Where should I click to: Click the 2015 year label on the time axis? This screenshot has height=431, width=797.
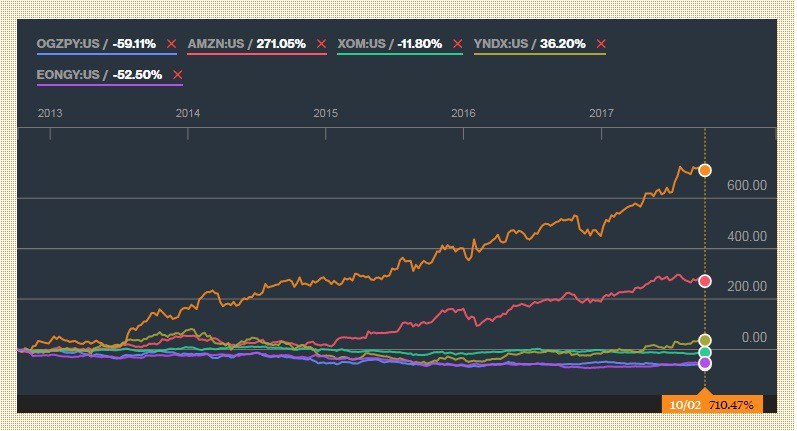pos(325,113)
